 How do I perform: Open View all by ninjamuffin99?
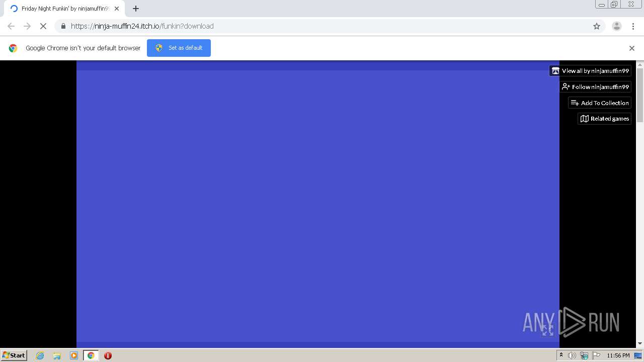(x=590, y=71)
